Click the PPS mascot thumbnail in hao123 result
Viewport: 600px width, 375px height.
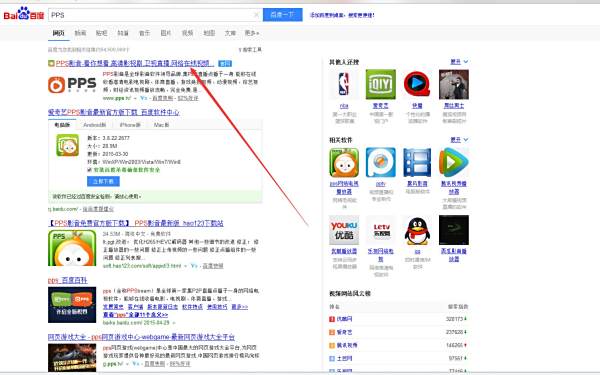click(72, 248)
